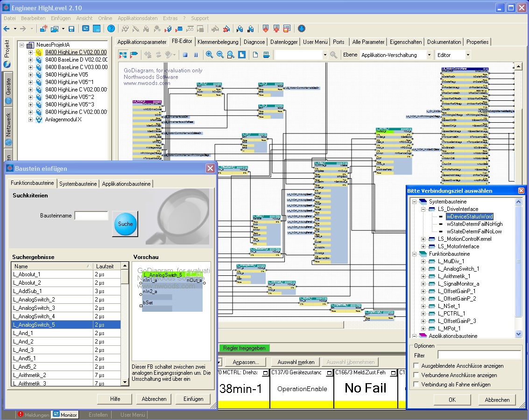The width and height of the screenshot is (529, 420).
Task: Click the Auswahl merken button
Action: 296,362
